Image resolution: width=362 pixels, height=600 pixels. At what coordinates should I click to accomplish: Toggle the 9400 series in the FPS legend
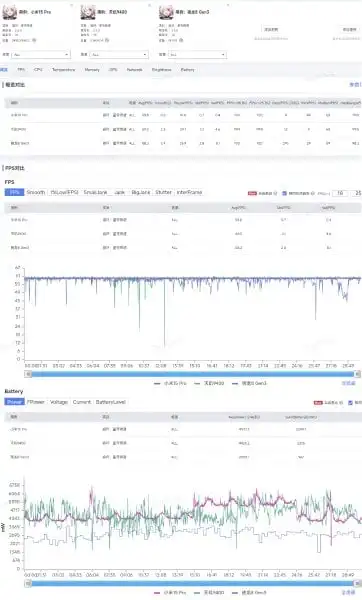pyautogui.click(x=209, y=383)
